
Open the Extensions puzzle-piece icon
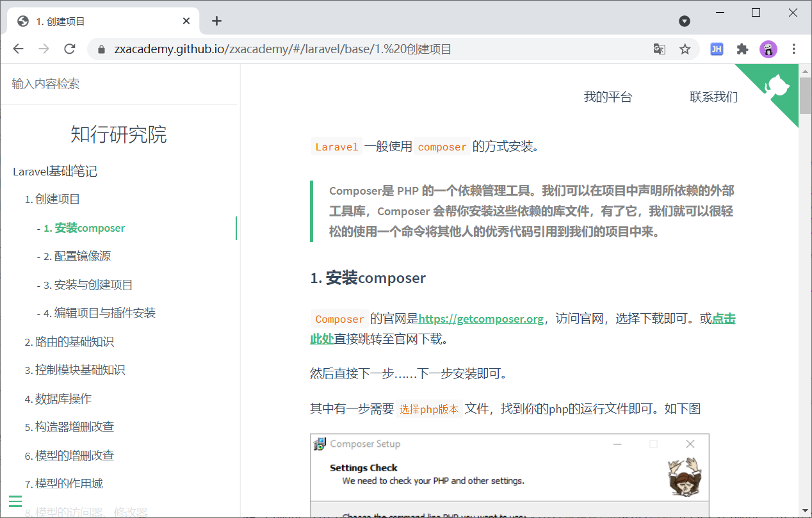742,49
